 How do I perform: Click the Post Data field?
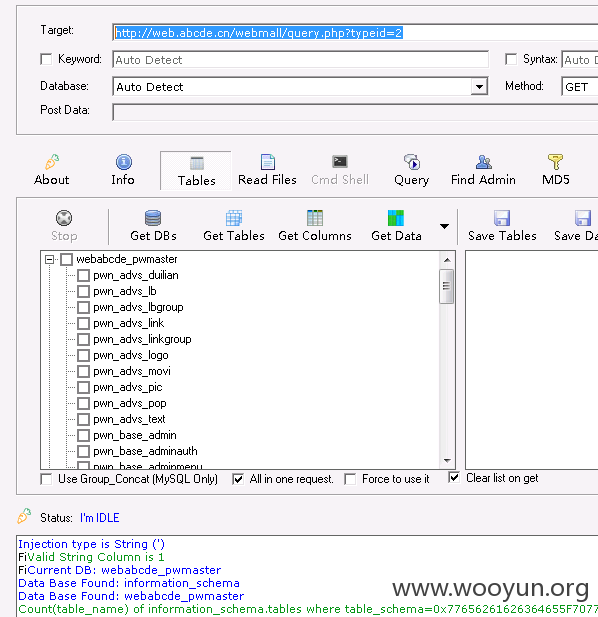[355, 112]
